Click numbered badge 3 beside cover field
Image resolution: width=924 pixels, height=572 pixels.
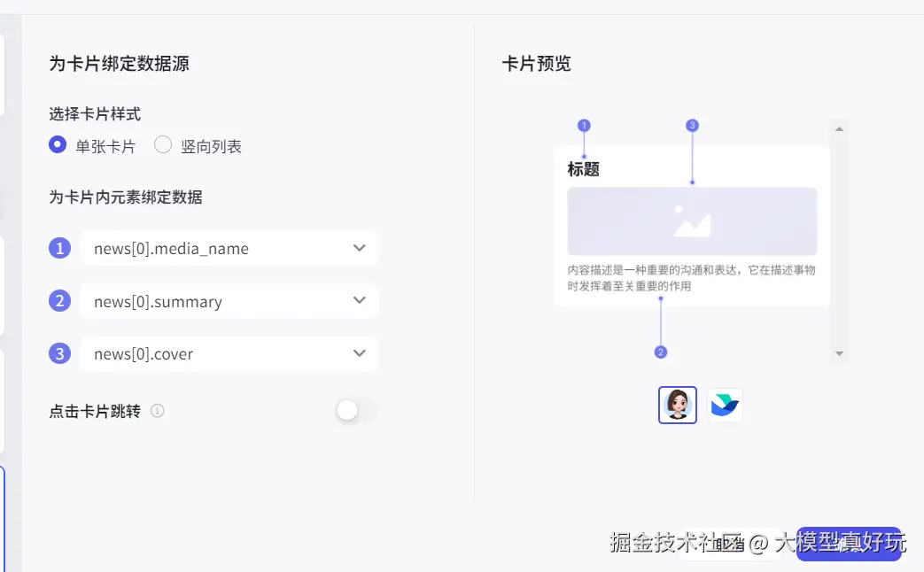59,353
